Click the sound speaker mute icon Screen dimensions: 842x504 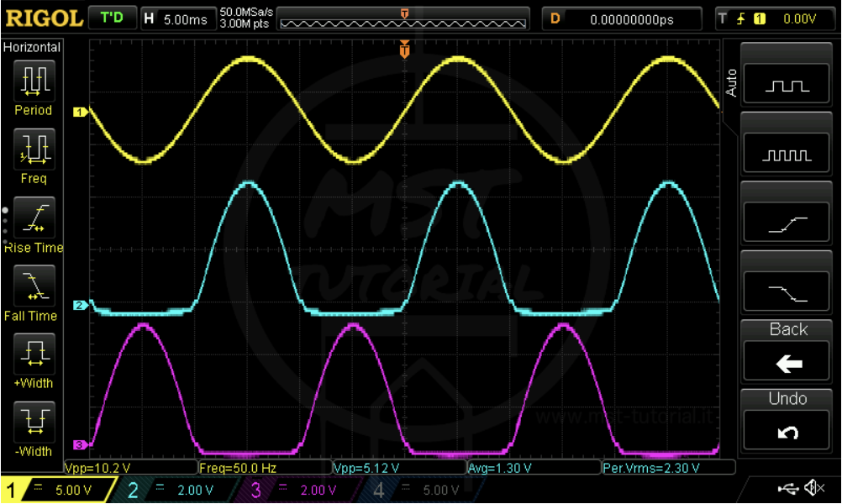coord(814,487)
